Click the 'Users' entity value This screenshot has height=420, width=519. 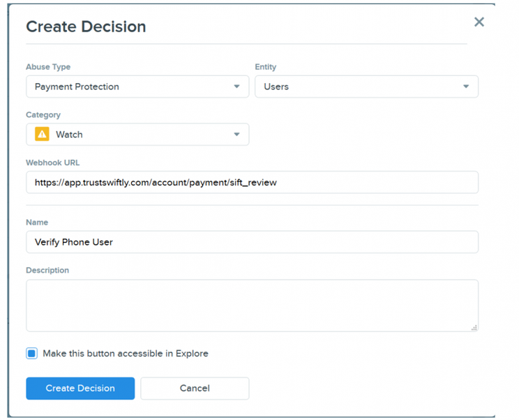tap(276, 87)
